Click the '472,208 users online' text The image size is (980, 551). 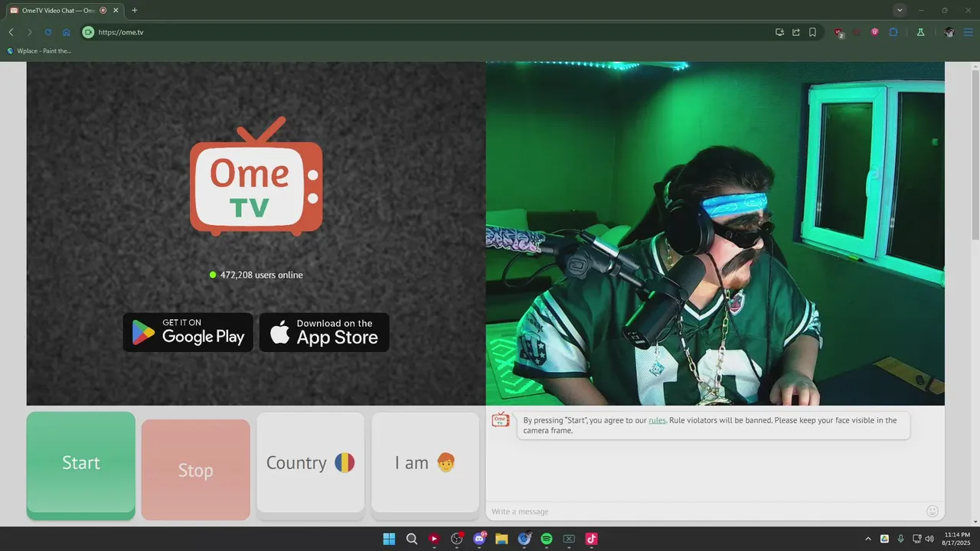261,275
